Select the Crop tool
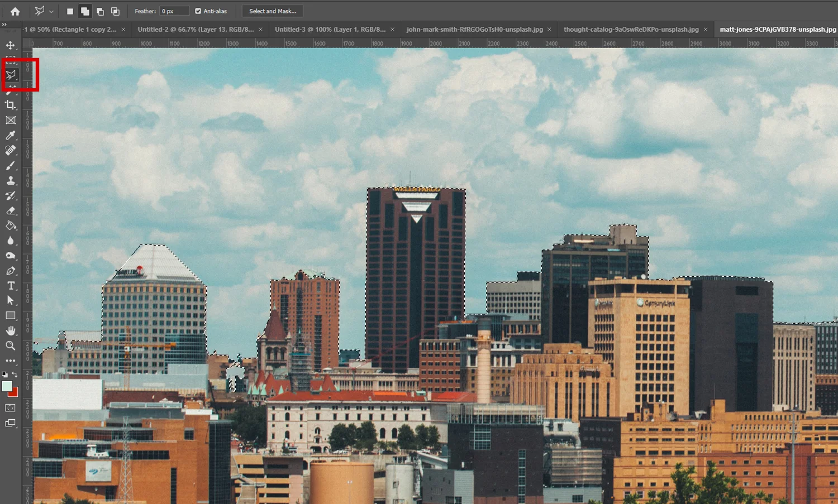The image size is (838, 504). tap(11, 105)
